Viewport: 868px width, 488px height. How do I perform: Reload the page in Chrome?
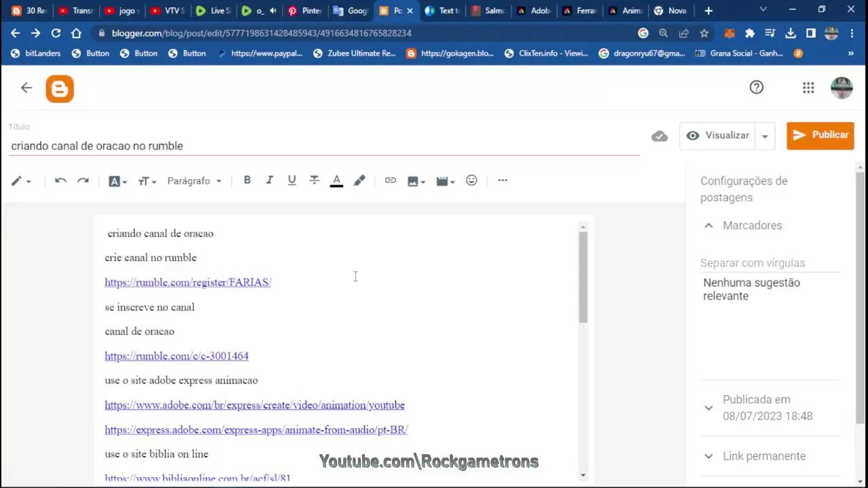click(x=56, y=33)
